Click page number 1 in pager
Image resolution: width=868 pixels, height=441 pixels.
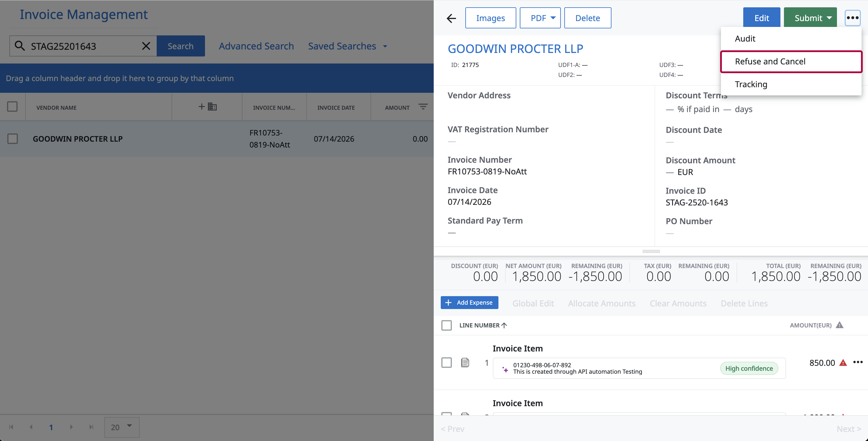[x=51, y=427]
